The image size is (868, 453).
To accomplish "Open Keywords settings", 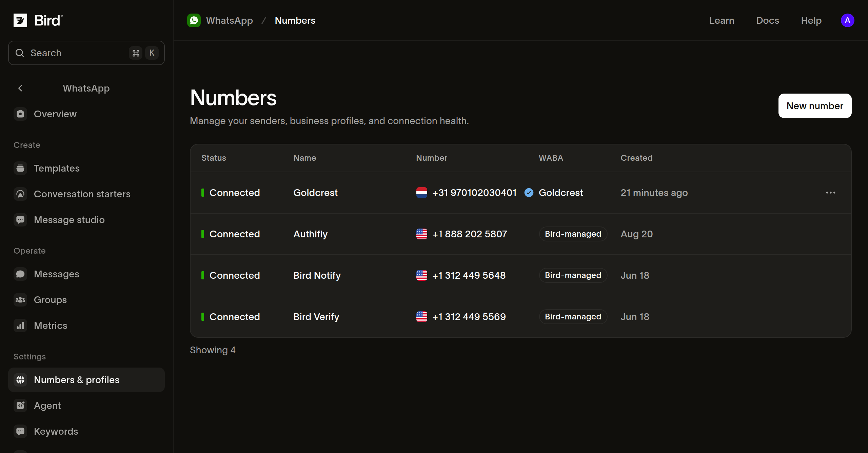I will click(x=86, y=431).
